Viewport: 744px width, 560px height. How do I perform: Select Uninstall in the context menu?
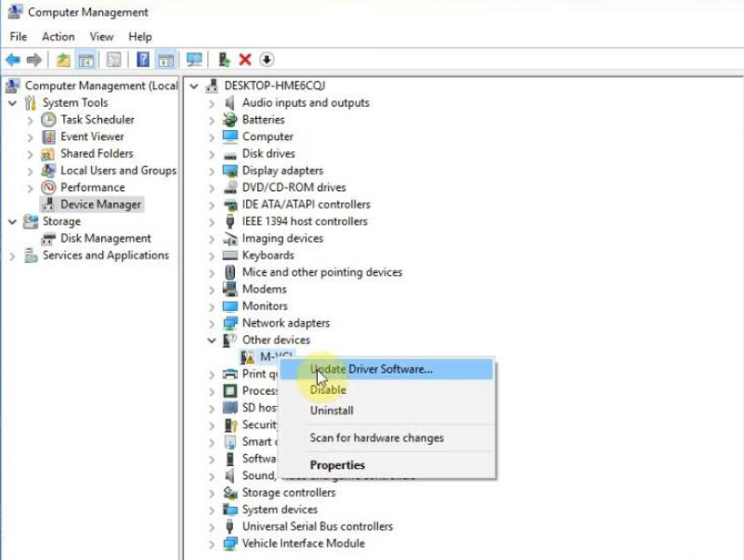pyautogui.click(x=332, y=410)
